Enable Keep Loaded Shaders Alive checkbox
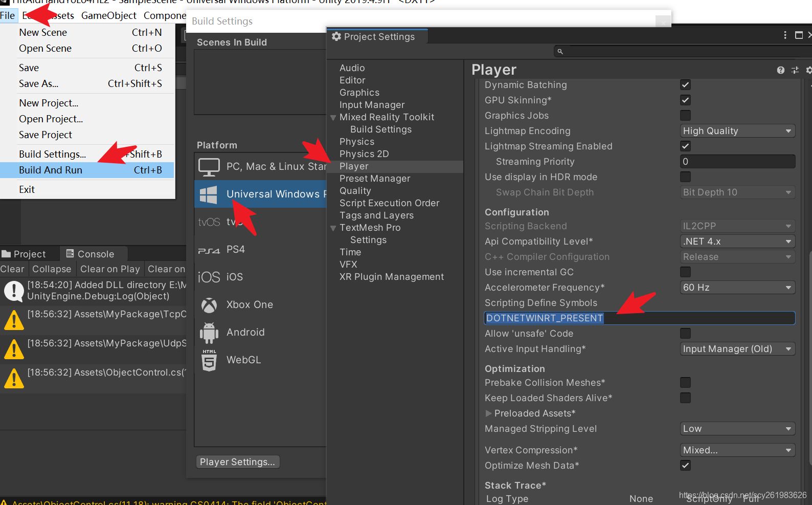The image size is (812, 505). (x=685, y=398)
